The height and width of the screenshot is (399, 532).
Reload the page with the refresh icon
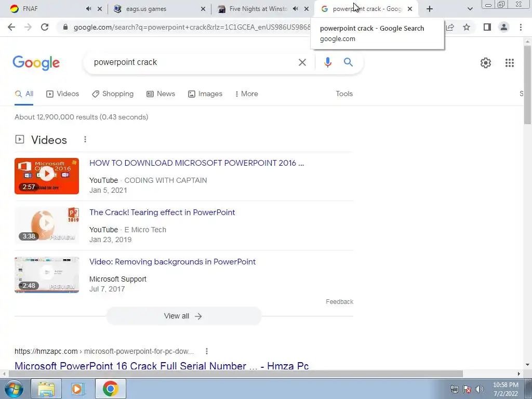pos(45,27)
